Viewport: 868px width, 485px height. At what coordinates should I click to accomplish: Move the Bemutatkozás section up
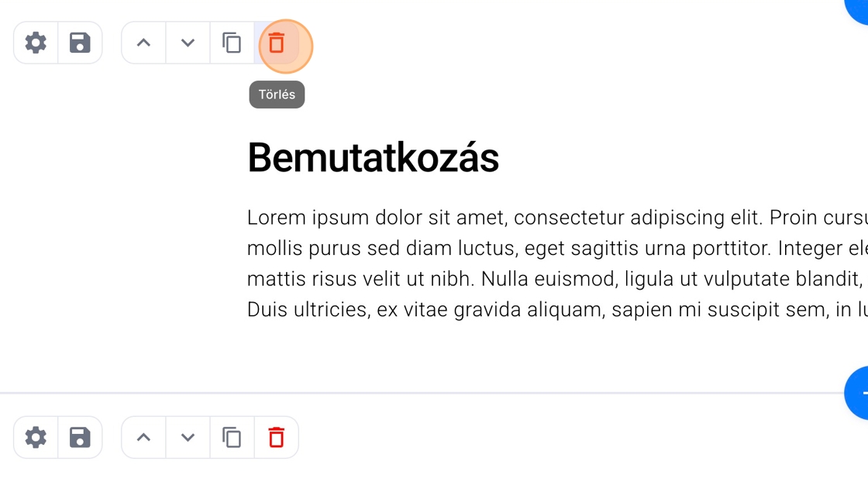coord(143,43)
